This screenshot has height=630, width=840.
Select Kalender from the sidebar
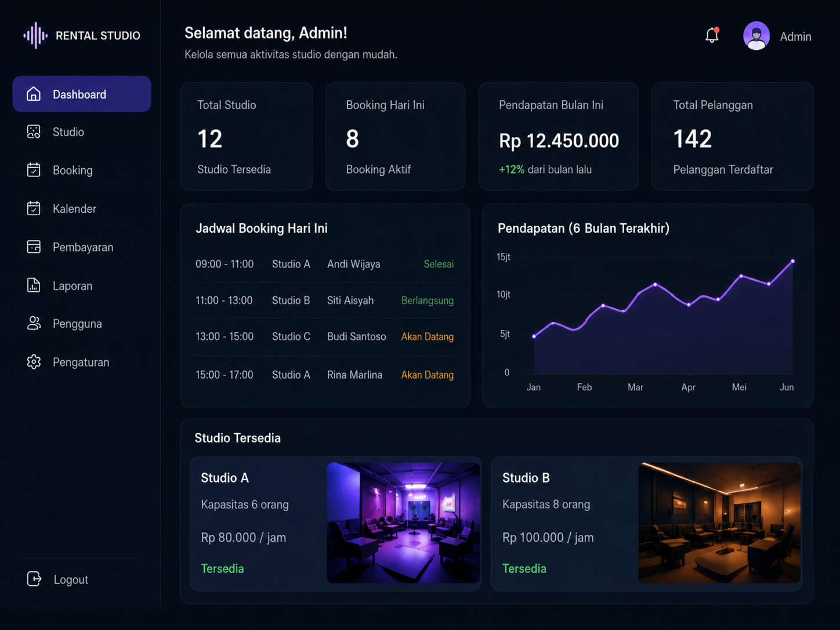74,209
